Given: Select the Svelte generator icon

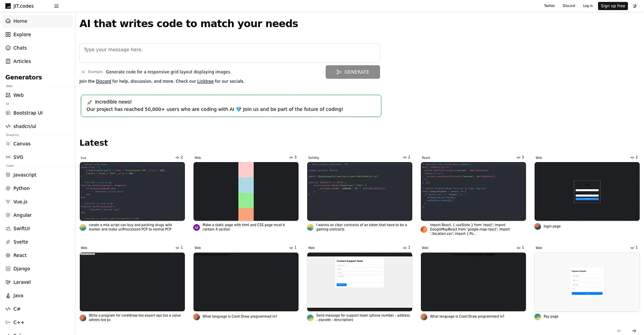Looking at the screenshot, I should click(8, 242).
